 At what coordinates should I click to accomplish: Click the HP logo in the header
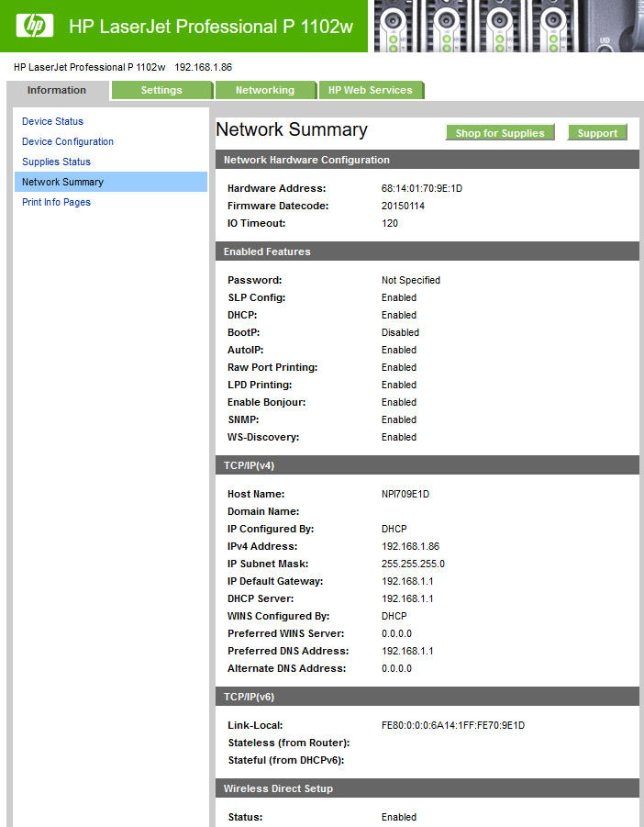pyautogui.click(x=35, y=26)
